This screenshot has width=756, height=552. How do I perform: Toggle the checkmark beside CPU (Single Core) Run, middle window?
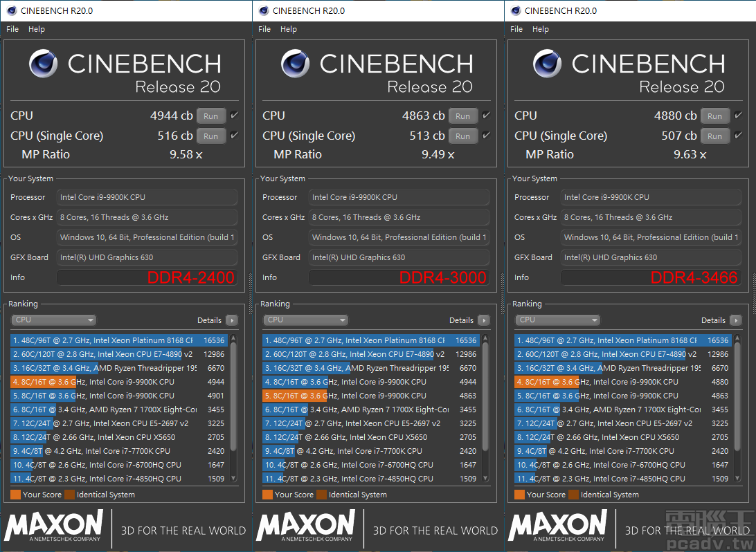pyautogui.click(x=487, y=136)
